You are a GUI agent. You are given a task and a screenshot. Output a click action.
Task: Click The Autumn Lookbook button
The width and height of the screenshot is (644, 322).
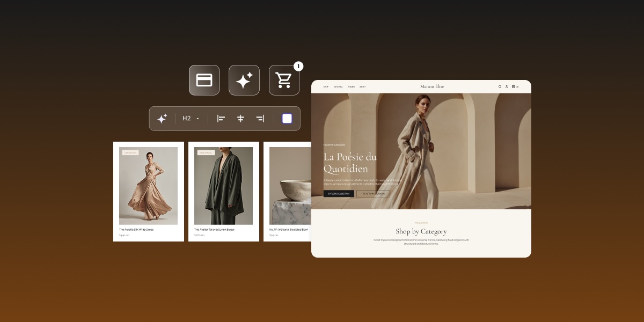373,193
